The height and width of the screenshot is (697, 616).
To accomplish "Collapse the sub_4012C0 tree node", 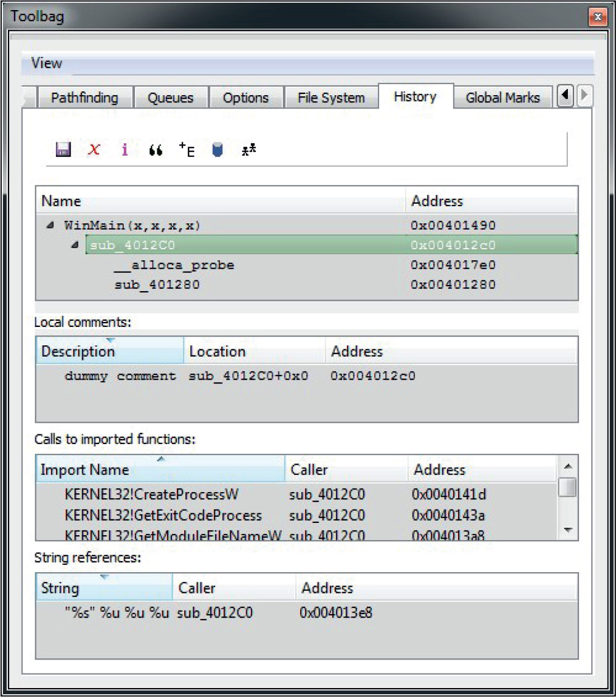I will (74, 245).
